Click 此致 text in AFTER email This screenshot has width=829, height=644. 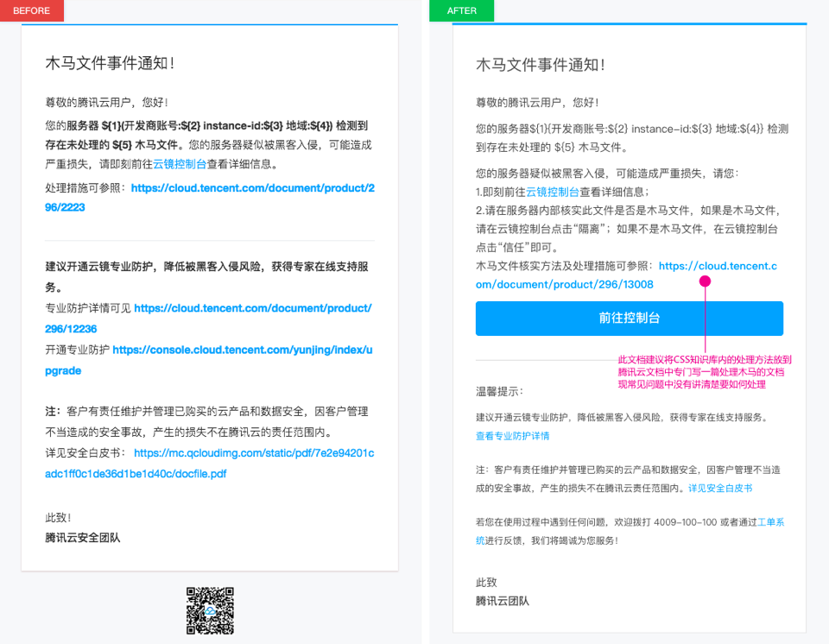[x=486, y=583]
